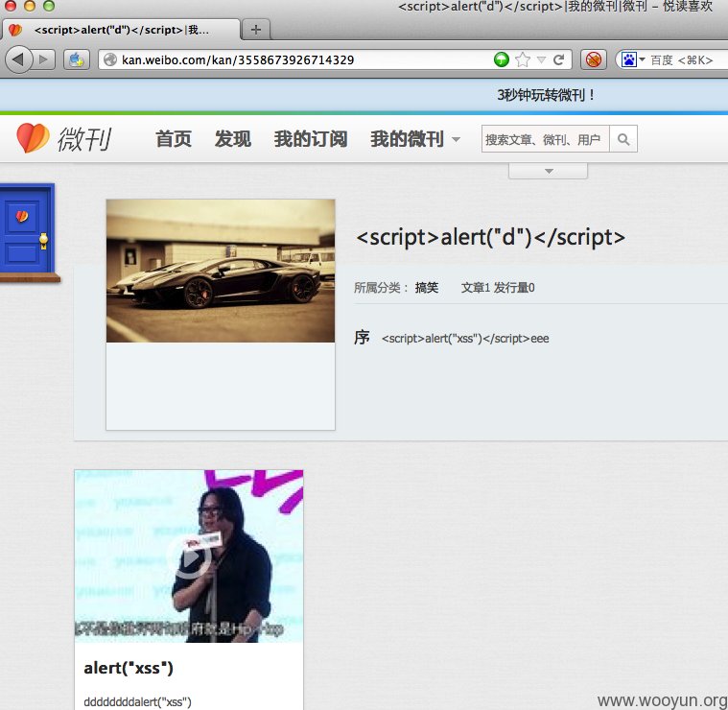The width and height of the screenshot is (728, 710).
Task: Bookmark this page with the star icon
Action: [x=523, y=59]
